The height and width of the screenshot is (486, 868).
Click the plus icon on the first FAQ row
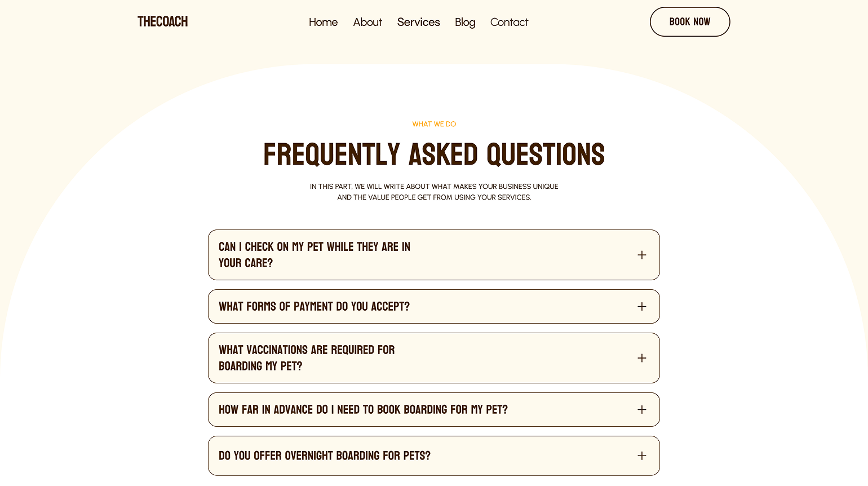pos(641,255)
